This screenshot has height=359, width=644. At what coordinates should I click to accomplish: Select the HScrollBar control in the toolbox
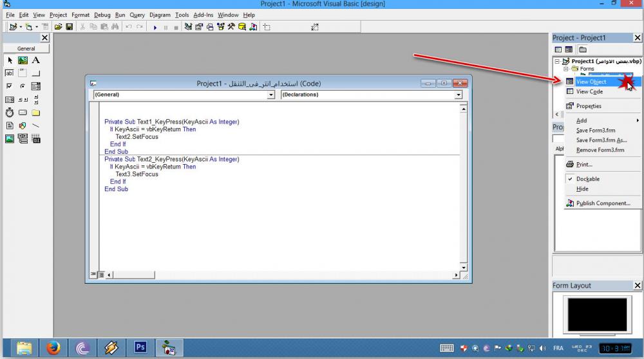click(23, 99)
